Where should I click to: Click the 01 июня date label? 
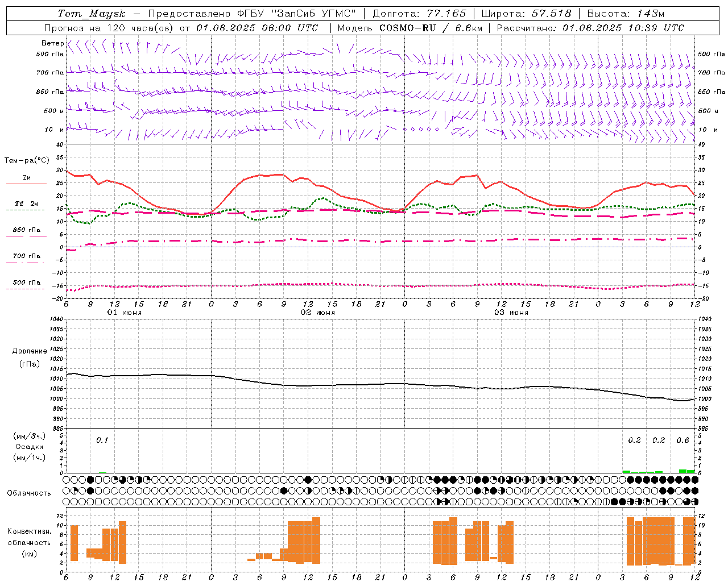click(125, 313)
